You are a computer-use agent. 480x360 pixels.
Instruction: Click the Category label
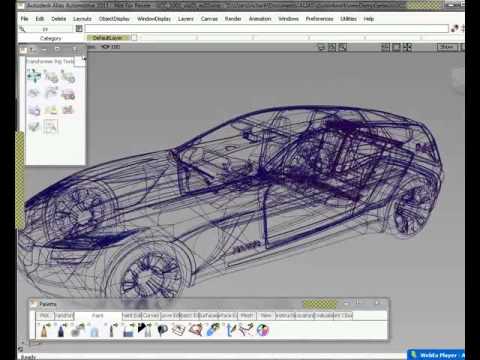50,38
